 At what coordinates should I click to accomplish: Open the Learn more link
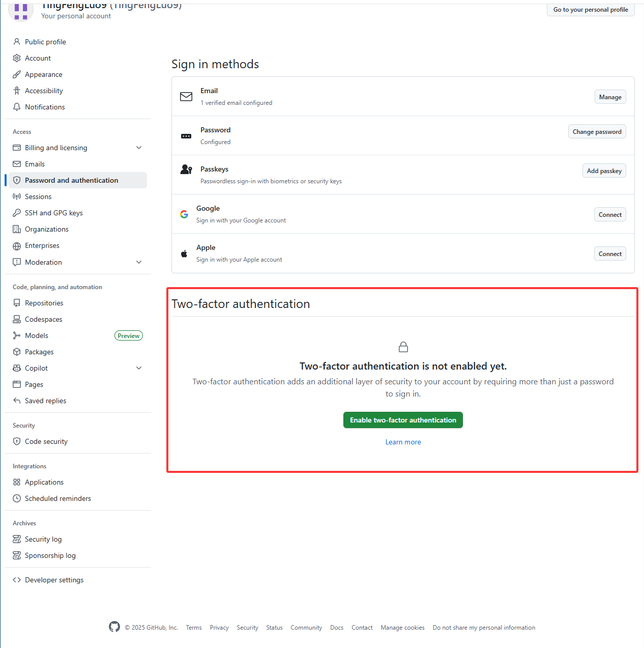[x=403, y=442]
